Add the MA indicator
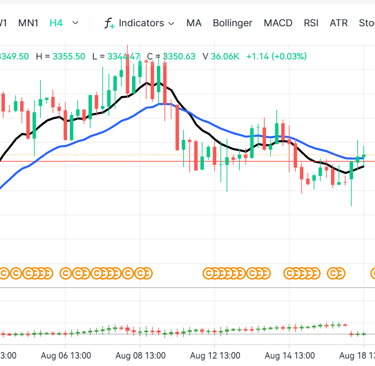The image size is (375, 366). coord(194,23)
